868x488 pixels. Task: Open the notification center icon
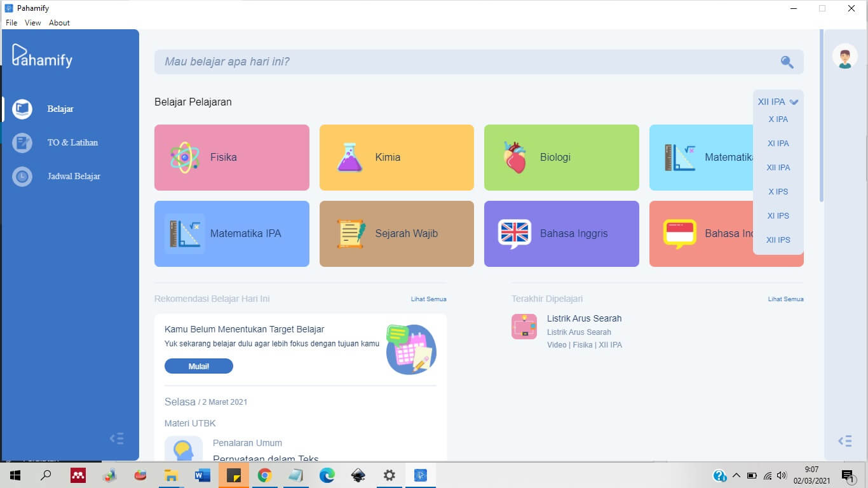(848, 476)
